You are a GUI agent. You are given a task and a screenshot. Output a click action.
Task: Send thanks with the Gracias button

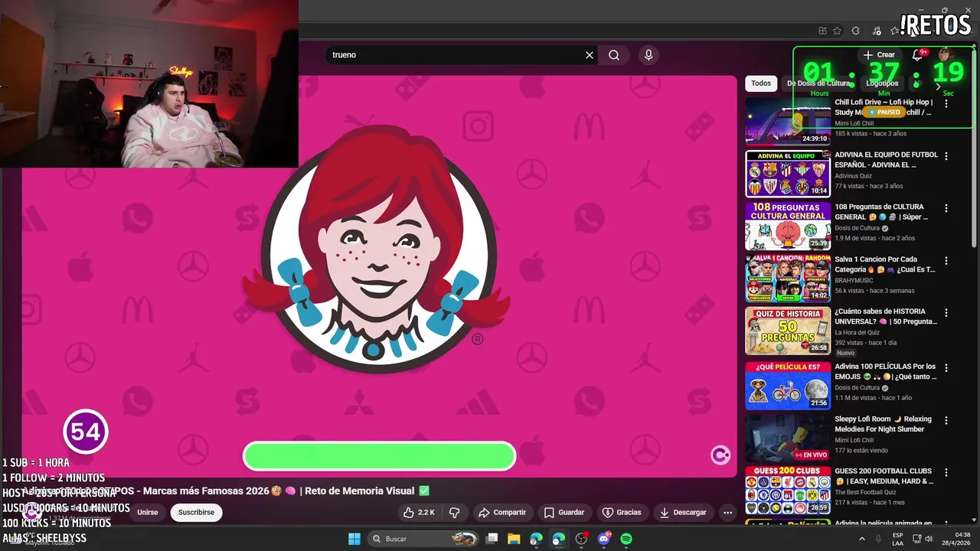pos(622,512)
